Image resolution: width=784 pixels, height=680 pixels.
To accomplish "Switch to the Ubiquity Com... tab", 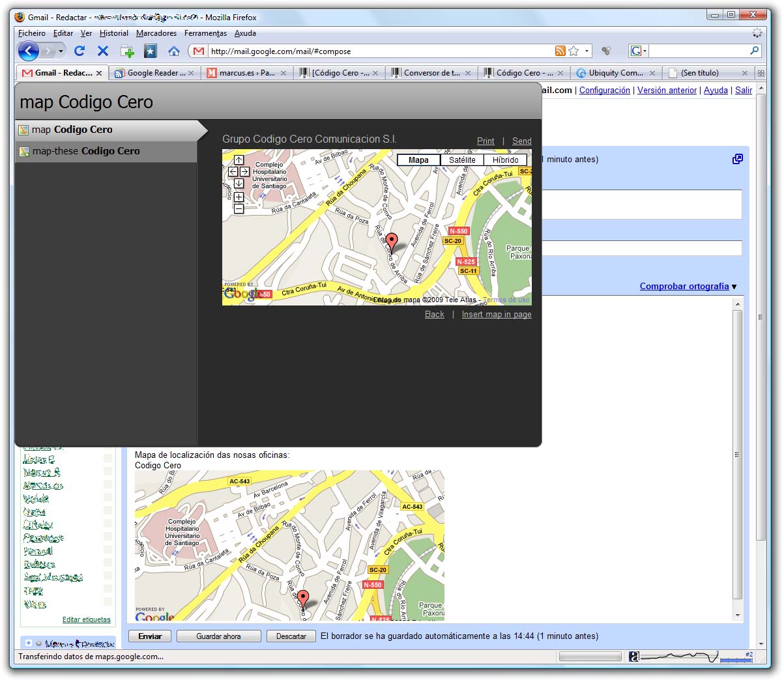I will click(616, 73).
